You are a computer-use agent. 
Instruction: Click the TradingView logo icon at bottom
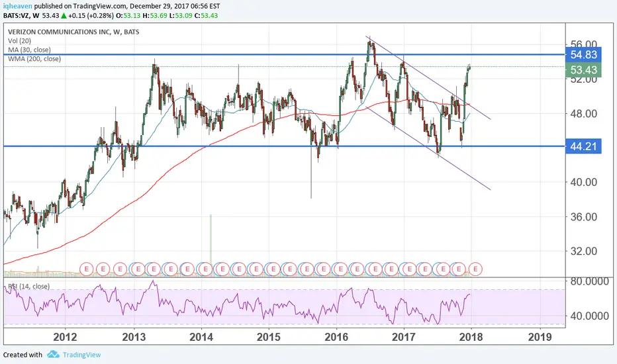(x=53, y=355)
